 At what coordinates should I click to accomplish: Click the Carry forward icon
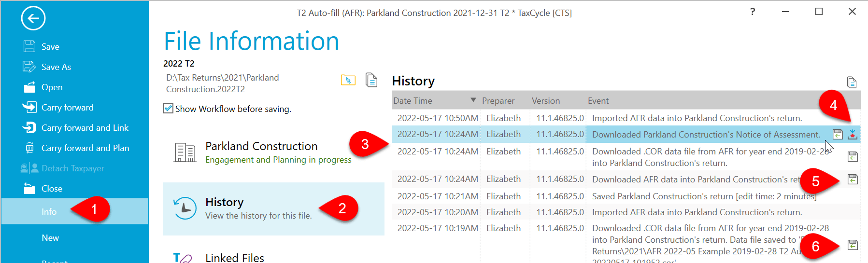29,107
